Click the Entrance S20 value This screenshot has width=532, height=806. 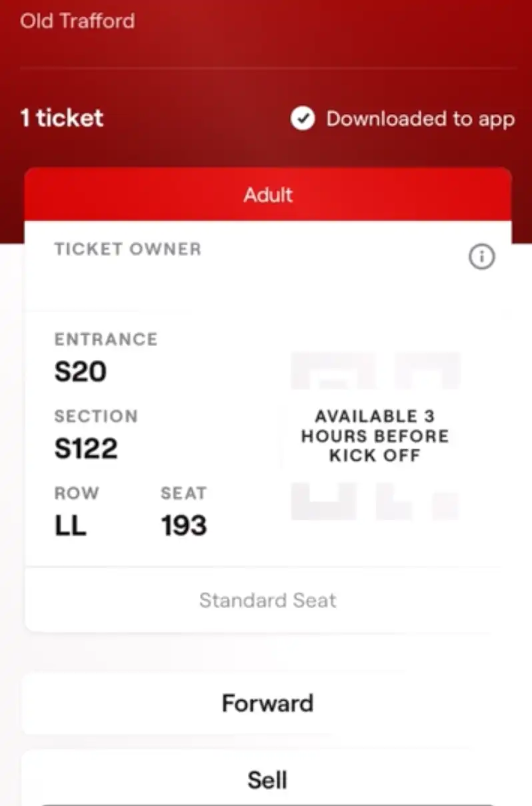click(80, 371)
